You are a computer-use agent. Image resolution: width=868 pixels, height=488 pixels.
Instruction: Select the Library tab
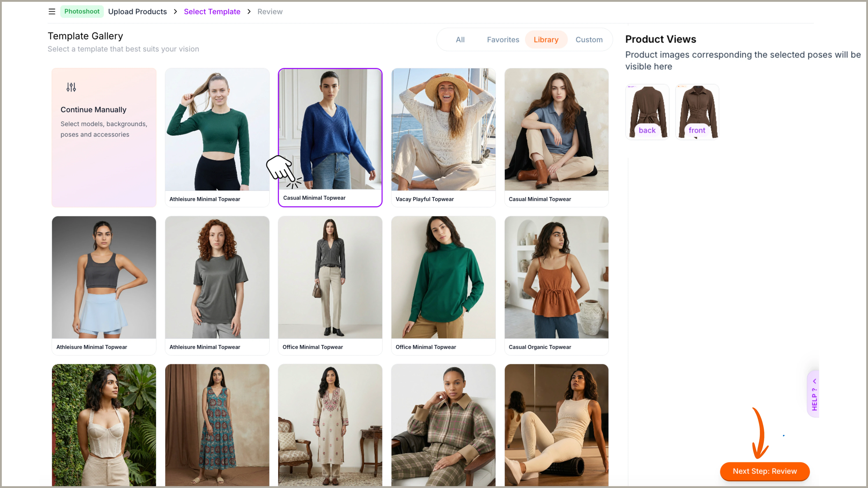(x=546, y=40)
